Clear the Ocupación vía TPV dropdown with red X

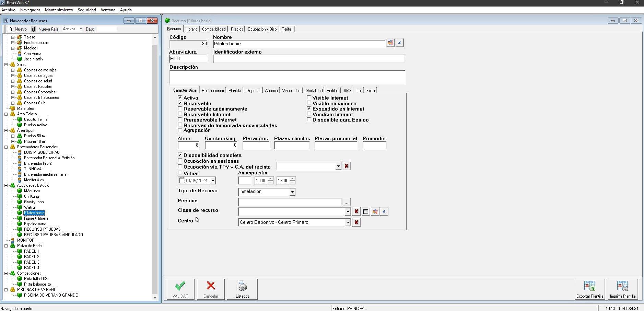pos(347,166)
